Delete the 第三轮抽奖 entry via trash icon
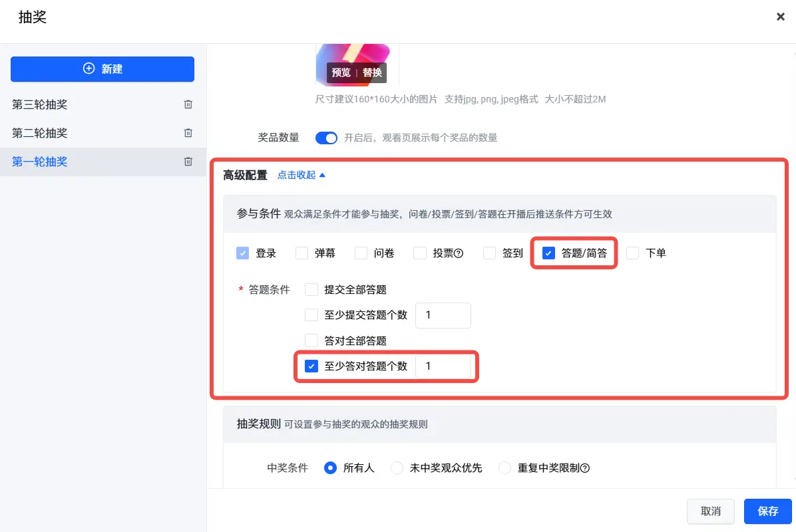The image size is (796, 532). 188,104
